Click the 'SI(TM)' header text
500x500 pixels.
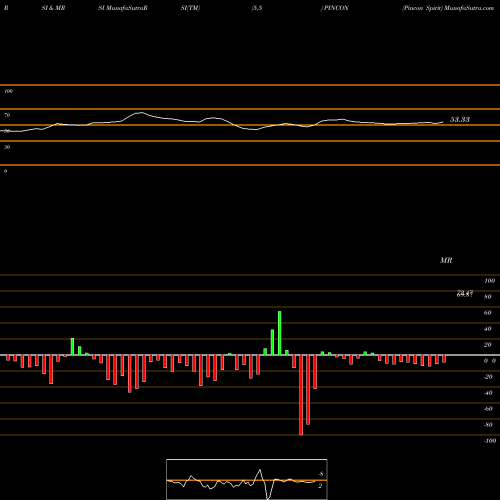click(190, 8)
